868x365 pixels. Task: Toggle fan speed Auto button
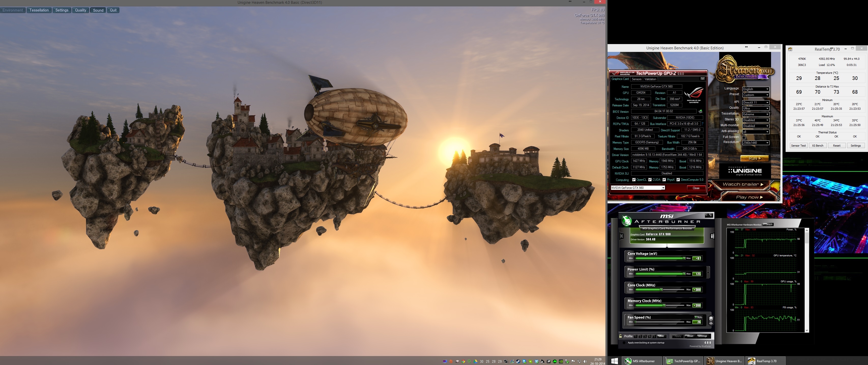pyautogui.click(x=699, y=317)
